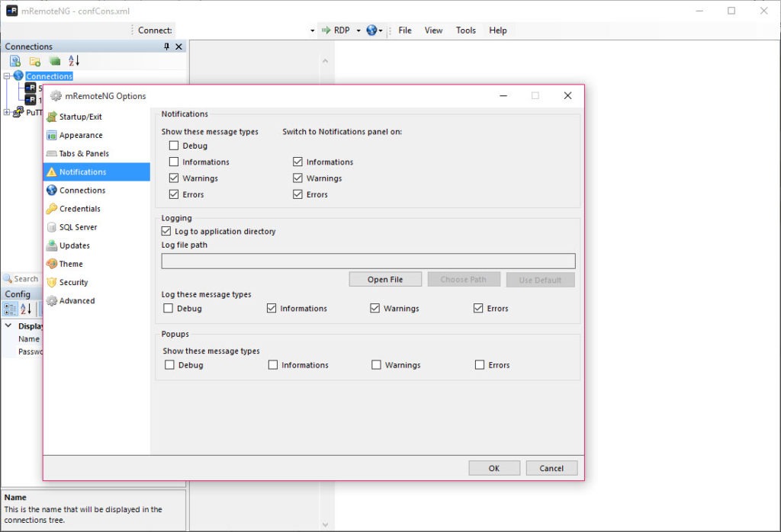781x532 pixels.
Task: Click the Tabs & Panels icon in sidebar
Action: click(51, 154)
